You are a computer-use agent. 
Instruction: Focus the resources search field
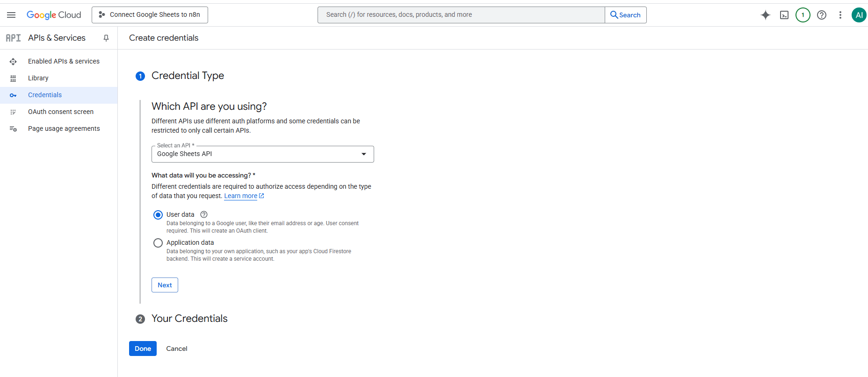pyautogui.click(x=461, y=15)
